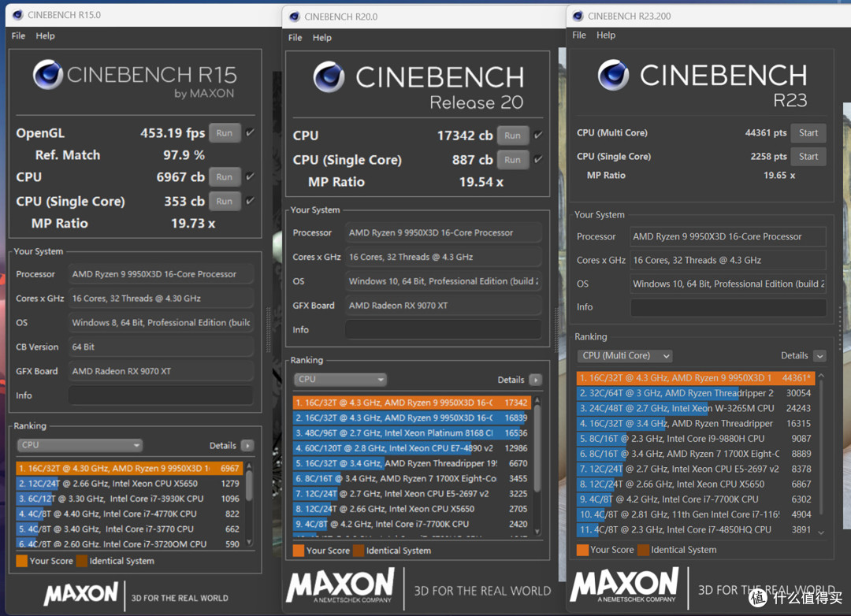Toggle the CPU test checkbox in R15
Image resolution: width=851 pixels, height=616 pixels.
(250, 176)
